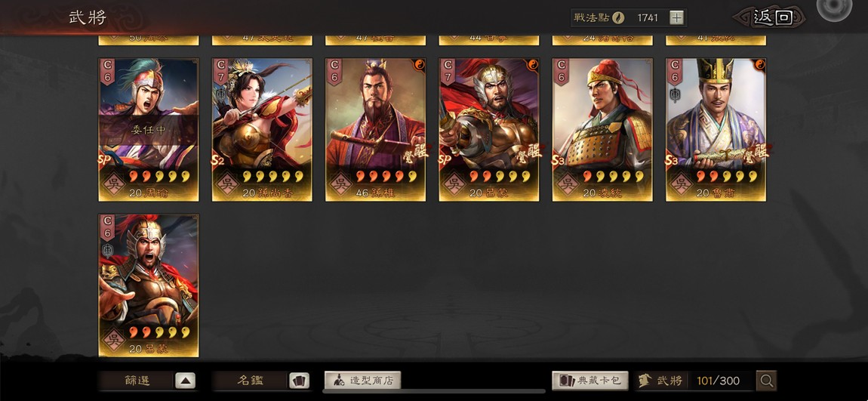Click the 返回 back button
This screenshot has width=868, height=401.
point(772,17)
